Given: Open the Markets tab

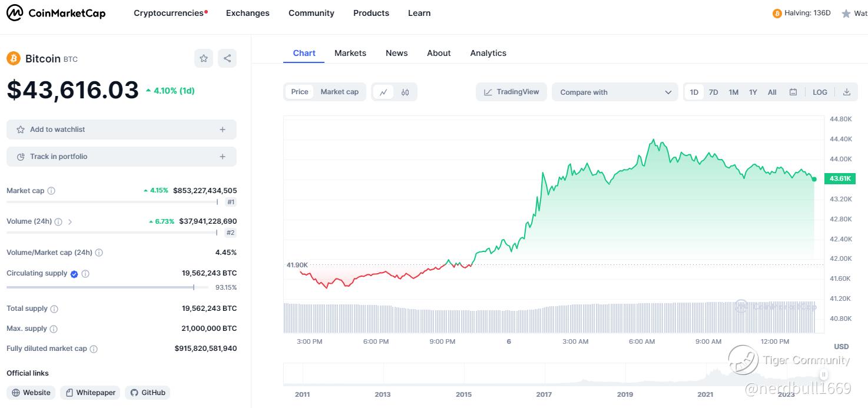Looking at the screenshot, I should point(350,53).
